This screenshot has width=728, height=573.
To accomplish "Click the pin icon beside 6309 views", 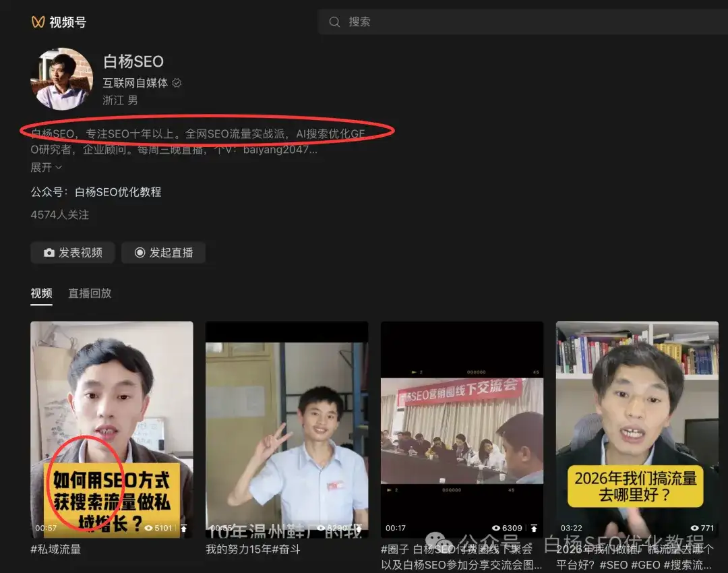I will (534, 528).
